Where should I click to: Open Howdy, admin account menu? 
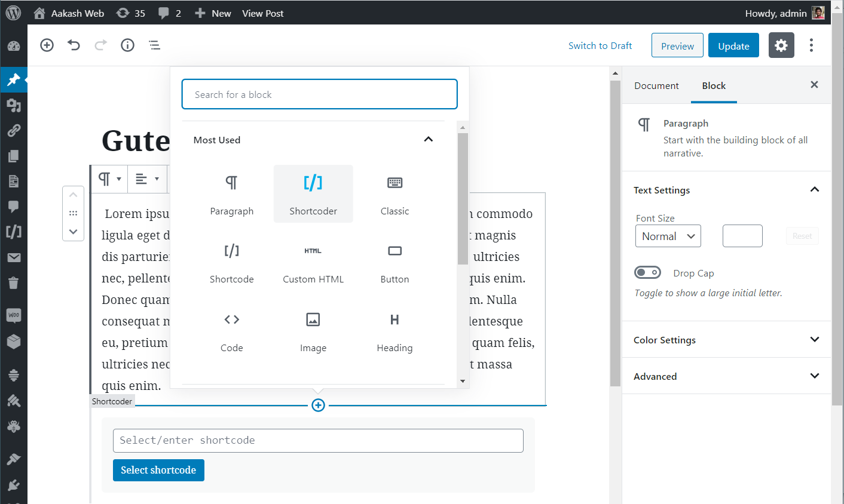(785, 13)
